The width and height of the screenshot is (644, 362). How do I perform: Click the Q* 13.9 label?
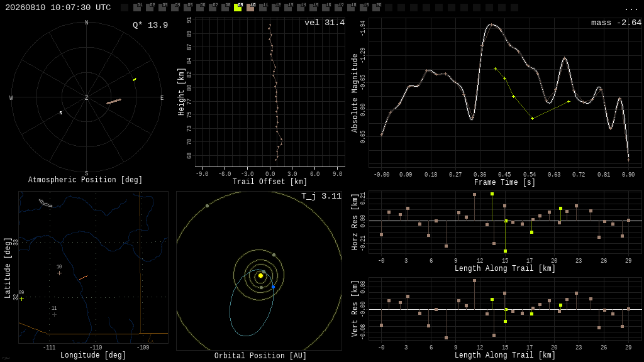(150, 25)
